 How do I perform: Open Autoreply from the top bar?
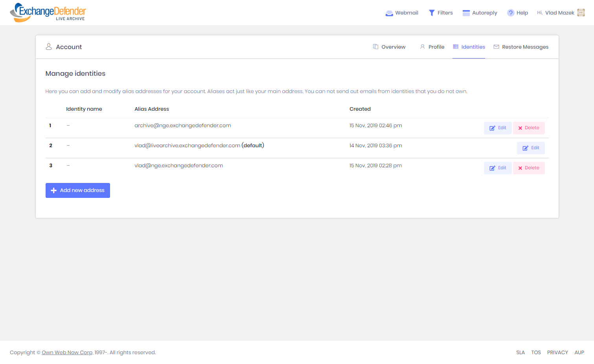pyautogui.click(x=480, y=13)
